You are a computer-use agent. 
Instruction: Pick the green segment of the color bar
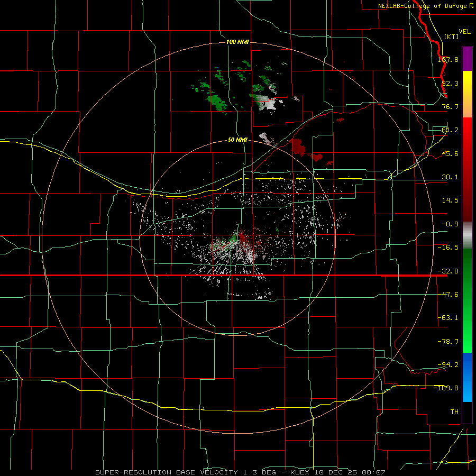tap(467, 300)
